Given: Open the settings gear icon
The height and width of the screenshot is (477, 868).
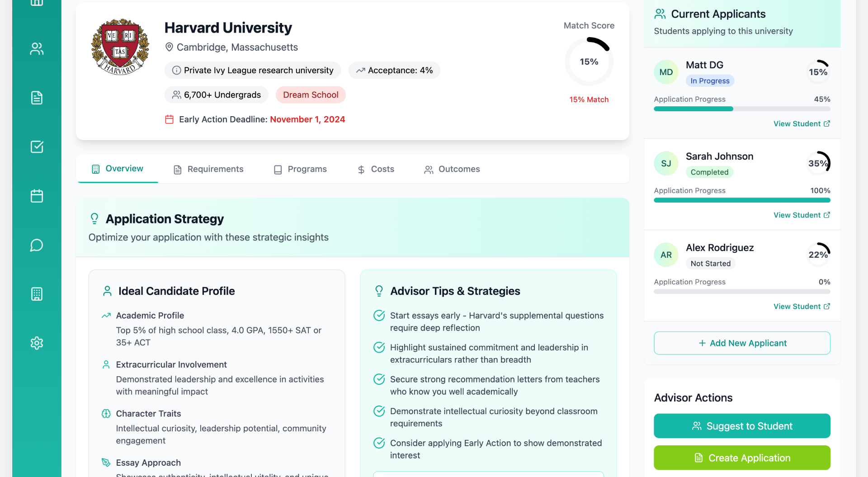Looking at the screenshot, I should 37,343.
